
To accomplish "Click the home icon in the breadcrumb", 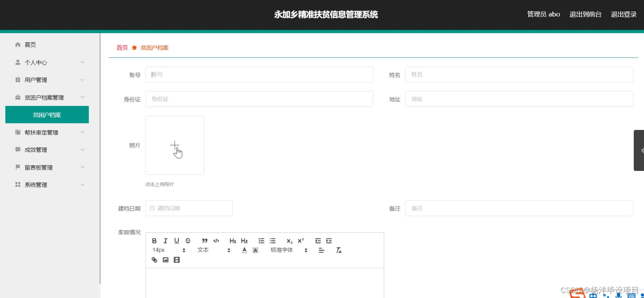I will (x=134, y=48).
